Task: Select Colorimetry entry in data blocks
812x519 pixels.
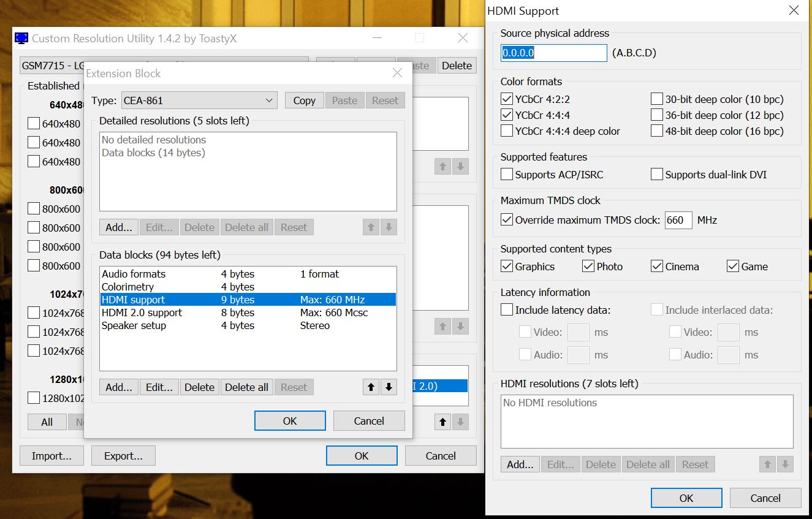Action: [x=128, y=287]
